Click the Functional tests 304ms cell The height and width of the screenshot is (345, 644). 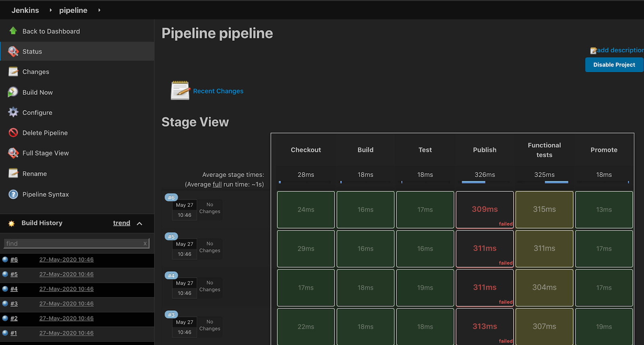pyautogui.click(x=544, y=288)
